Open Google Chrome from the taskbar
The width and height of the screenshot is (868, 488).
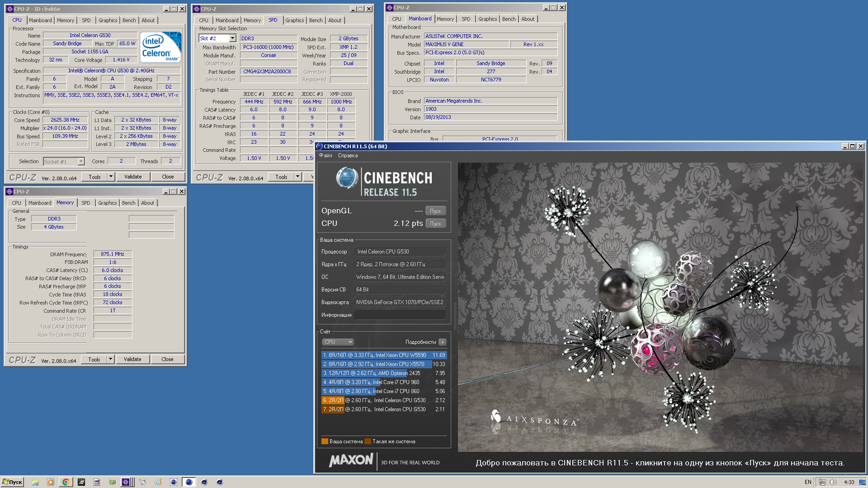click(x=66, y=482)
